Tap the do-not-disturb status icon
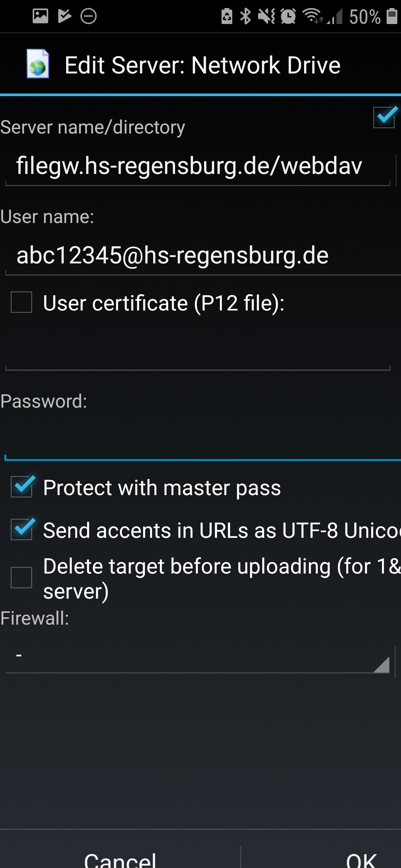The image size is (401, 868). pos(88,16)
